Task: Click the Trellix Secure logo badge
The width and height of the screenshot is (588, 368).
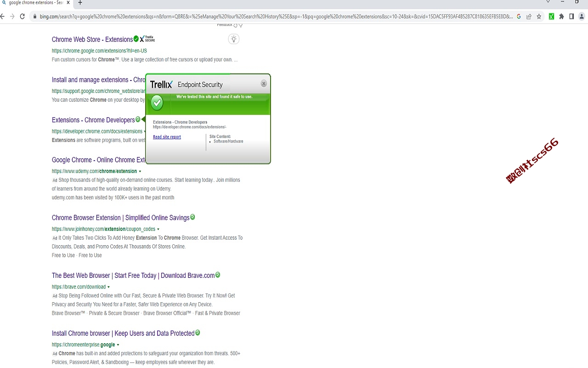Action: (147, 39)
